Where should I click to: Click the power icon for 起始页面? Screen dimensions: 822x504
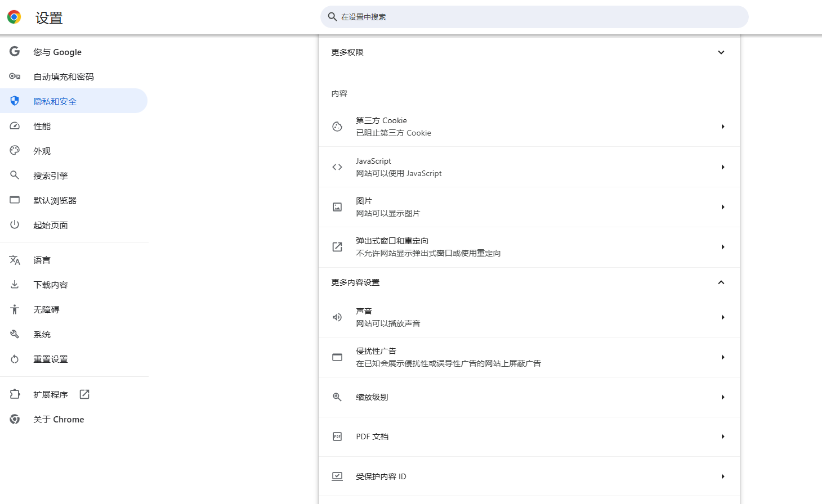[15, 224]
